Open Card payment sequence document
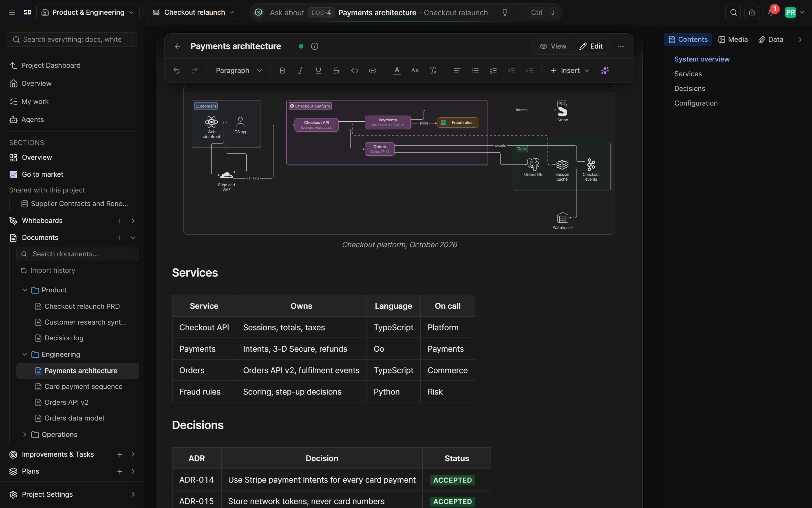The width and height of the screenshot is (812, 508). pos(83,386)
